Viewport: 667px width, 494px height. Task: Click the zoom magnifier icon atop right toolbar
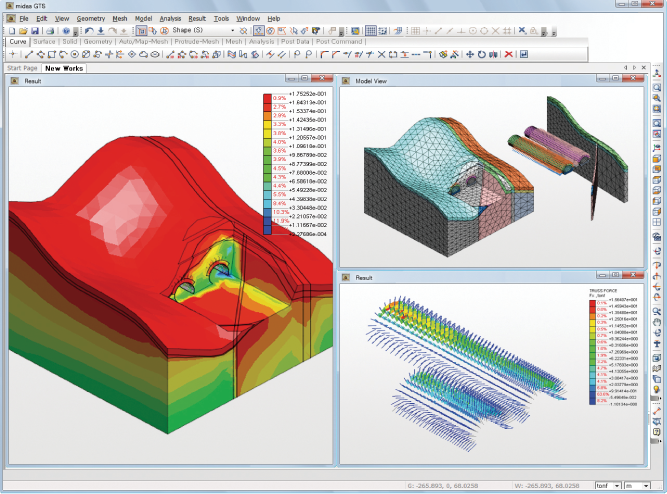[x=657, y=87]
